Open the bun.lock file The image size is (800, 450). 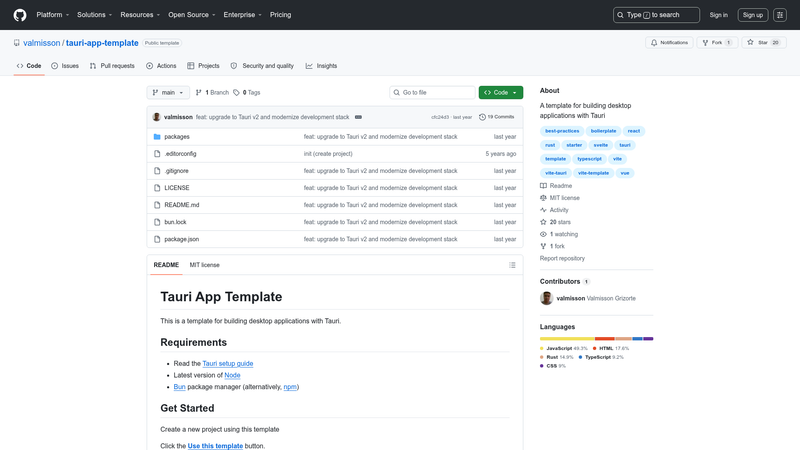point(175,222)
